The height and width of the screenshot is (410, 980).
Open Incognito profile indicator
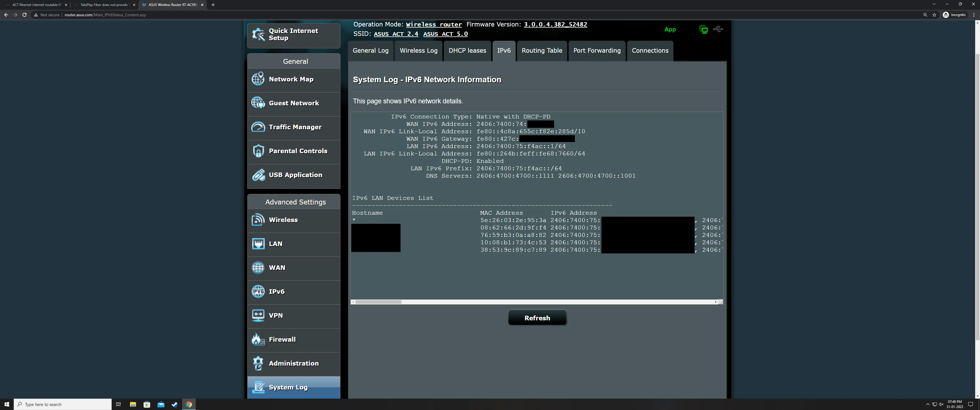(x=954, y=15)
